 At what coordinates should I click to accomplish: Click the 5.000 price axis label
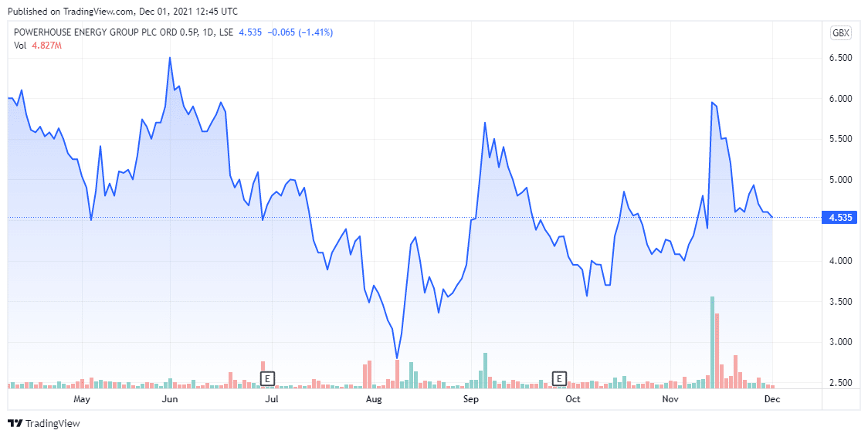tap(839, 180)
